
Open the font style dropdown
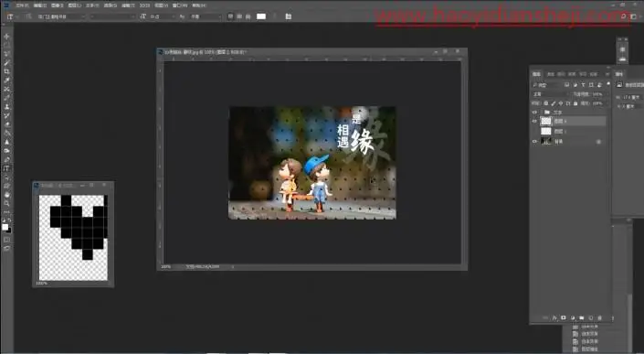point(112,16)
